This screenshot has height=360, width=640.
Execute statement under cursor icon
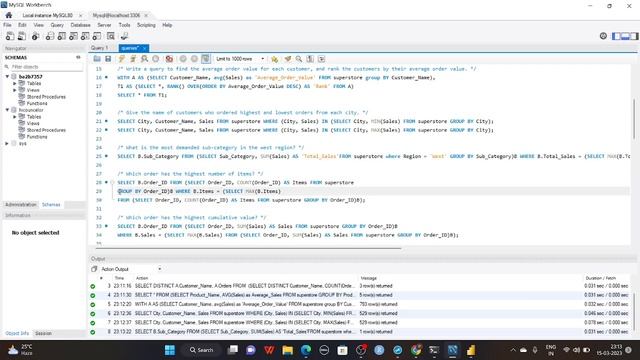tap(133, 59)
